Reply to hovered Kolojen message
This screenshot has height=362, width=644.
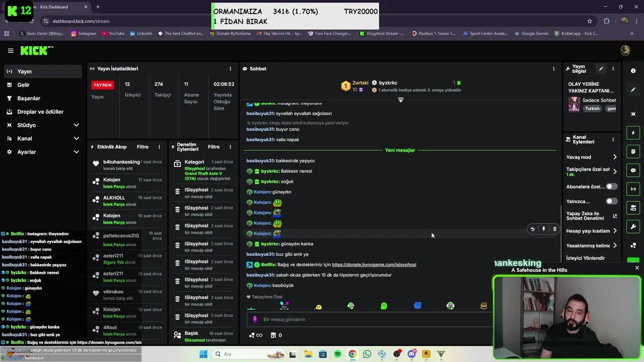pos(532,229)
